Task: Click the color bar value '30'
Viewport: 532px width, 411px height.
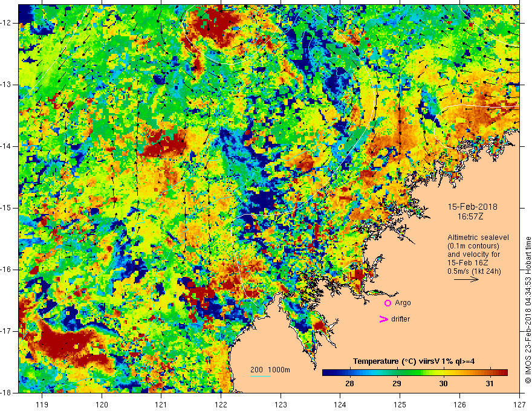Action: point(443,384)
